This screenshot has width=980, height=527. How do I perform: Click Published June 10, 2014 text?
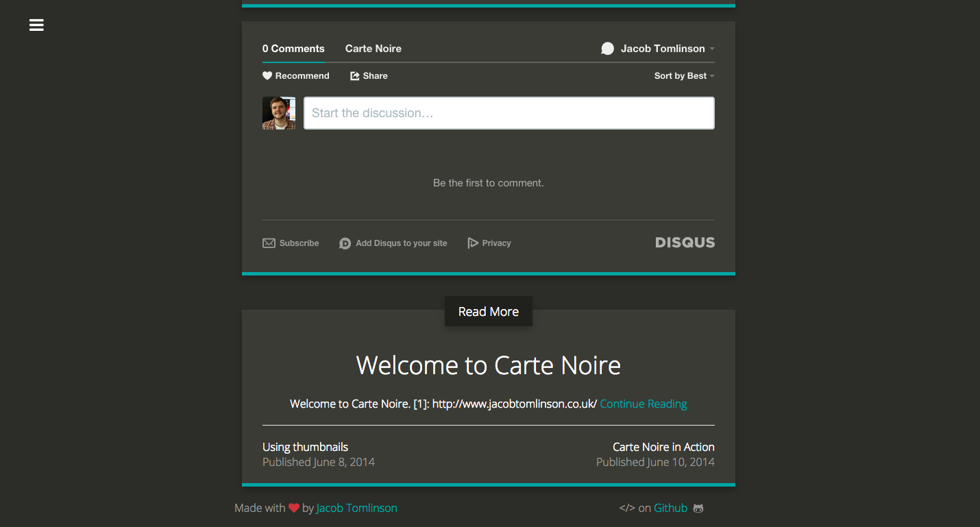(655, 462)
